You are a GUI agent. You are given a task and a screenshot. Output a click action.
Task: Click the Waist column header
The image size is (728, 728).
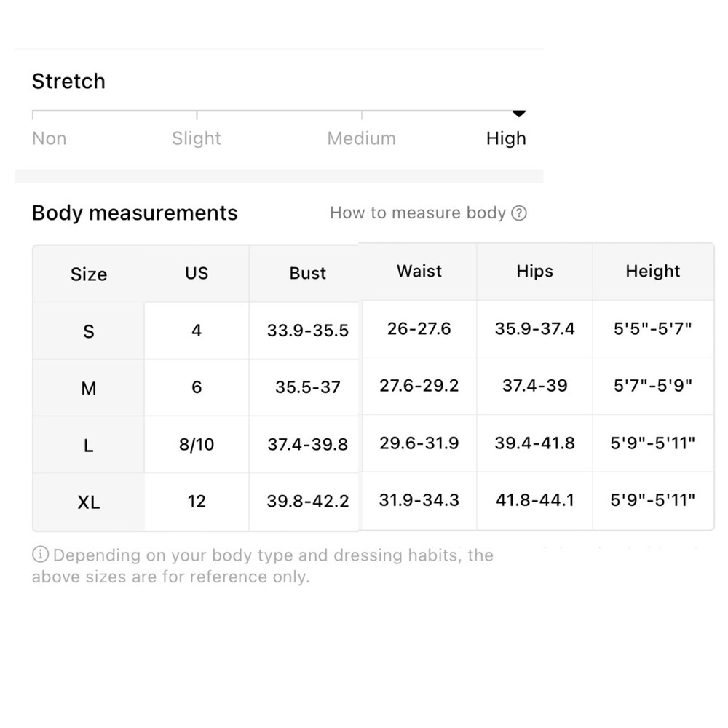click(x=419, y=271)
